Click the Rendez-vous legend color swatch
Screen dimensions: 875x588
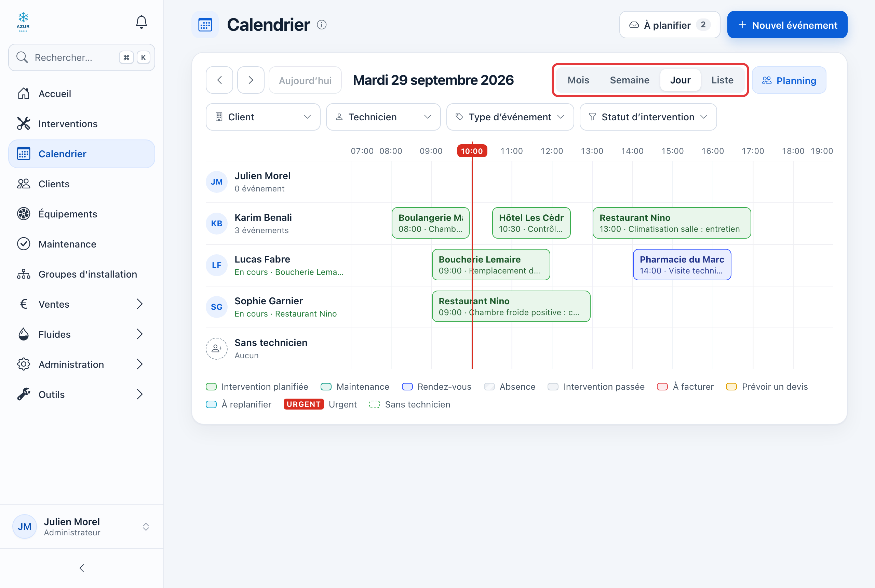pyautogui.click(x=407, y=387)
